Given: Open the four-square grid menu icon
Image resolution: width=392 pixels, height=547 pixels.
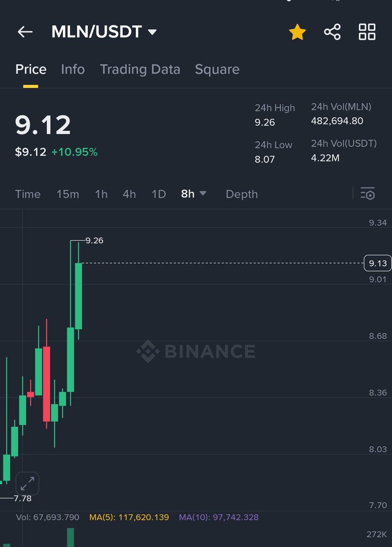Looking at the screenshot, I should [367, 32].
